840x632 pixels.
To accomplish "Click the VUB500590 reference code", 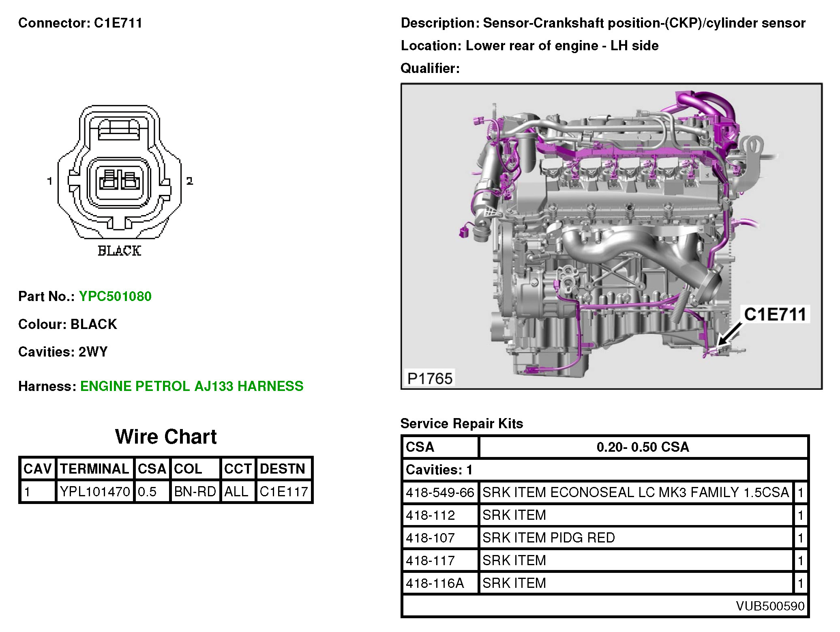I will point(770,606).
